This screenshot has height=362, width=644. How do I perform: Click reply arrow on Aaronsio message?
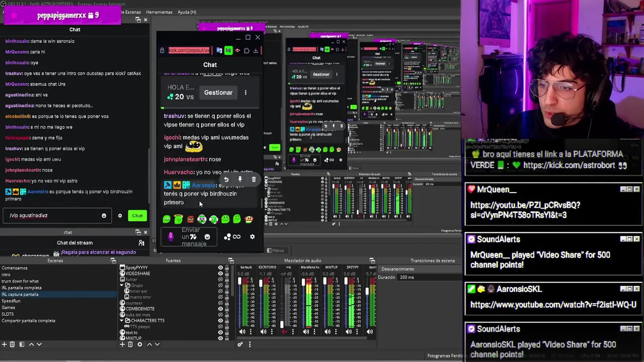click(x=226, y=179)
